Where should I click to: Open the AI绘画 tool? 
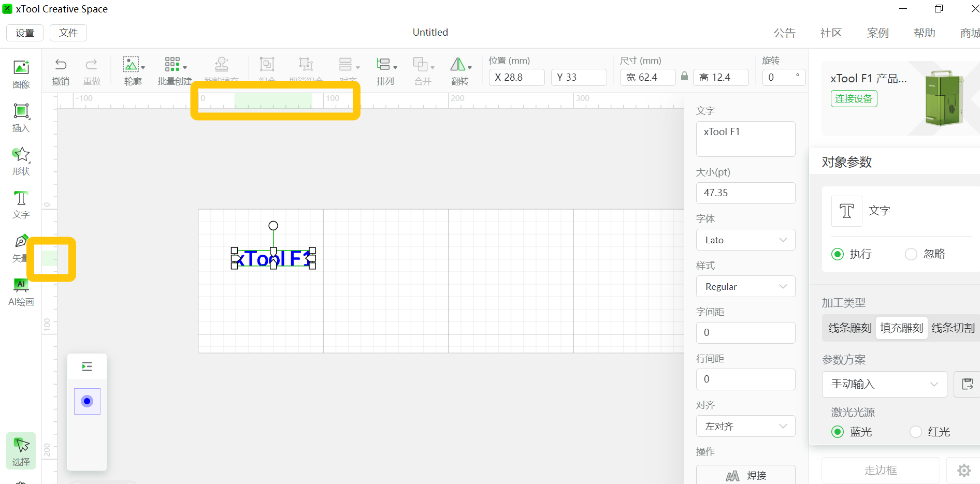pos(21,292)
